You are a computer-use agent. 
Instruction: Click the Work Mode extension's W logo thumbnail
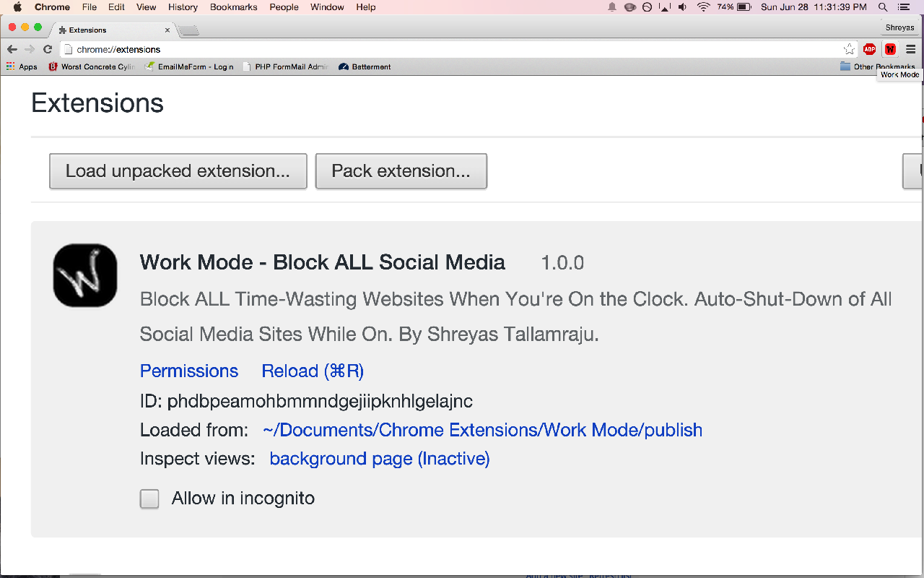click(x=84, y=275)
